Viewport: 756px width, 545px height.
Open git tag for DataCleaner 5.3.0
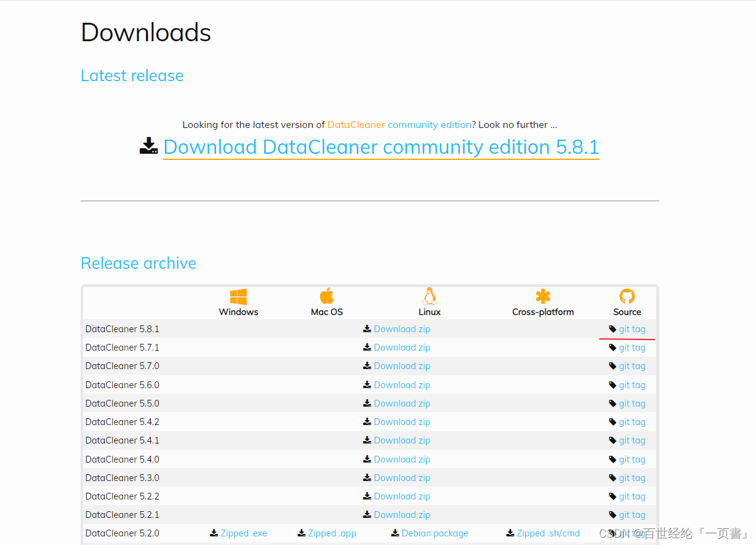[x=632, y=478]
